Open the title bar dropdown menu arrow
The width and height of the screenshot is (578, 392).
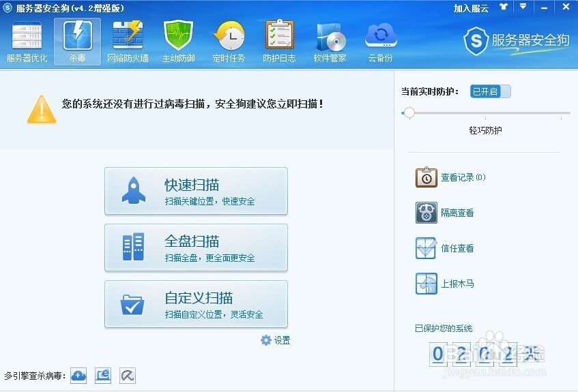(x=523, y=7)
